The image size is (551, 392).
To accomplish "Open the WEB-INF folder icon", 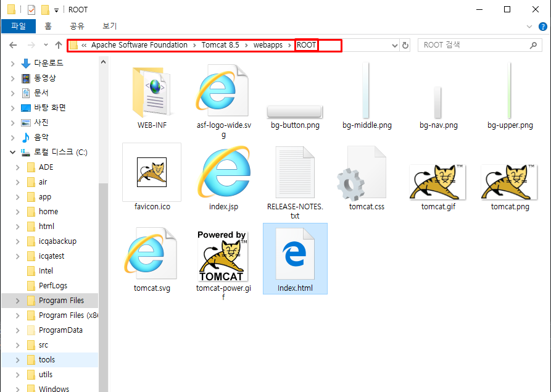I will (x=151, y=92).
